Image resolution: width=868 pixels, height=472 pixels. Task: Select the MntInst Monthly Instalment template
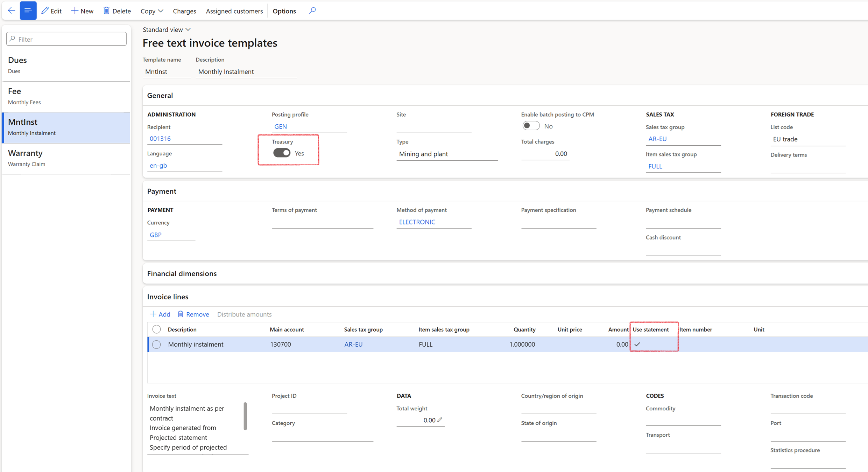pyautogui.click(x=66, y=127)
